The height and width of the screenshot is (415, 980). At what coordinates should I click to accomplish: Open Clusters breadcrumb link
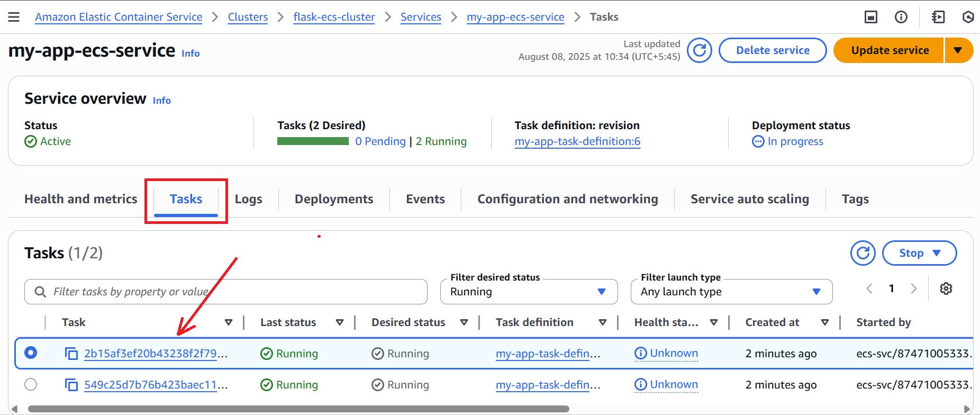click(248, 17)
